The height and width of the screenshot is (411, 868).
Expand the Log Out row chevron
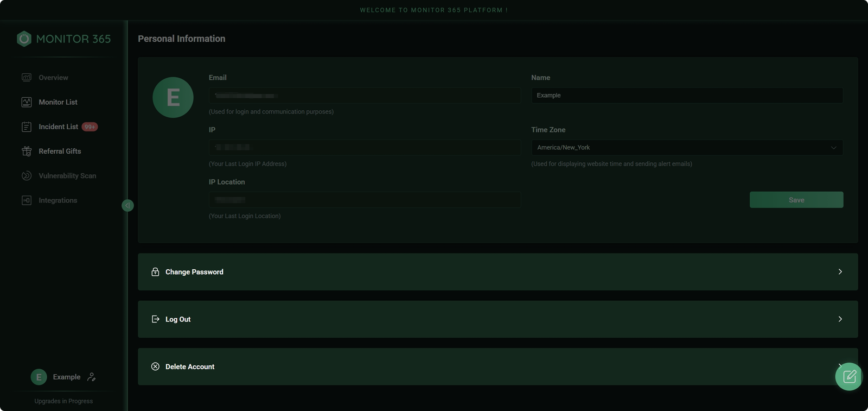point(840,319)
